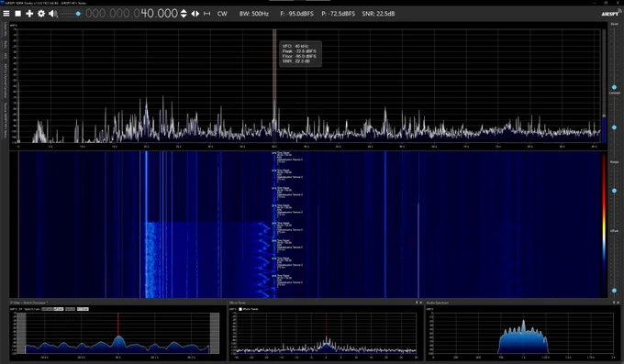624x364 pixels.
Task: Click the P: -72.5dBFS peak reading
Action: click(x=339, y=14)
